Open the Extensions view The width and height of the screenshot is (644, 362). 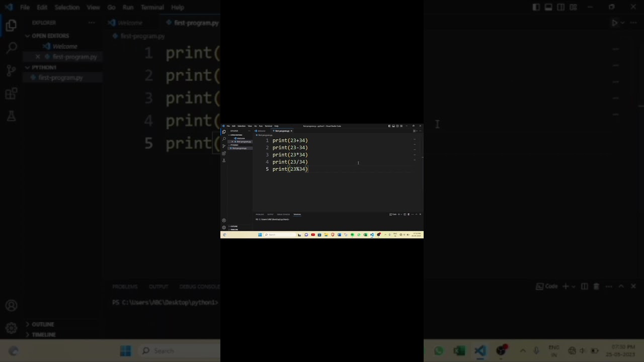click(x=224, y=153)
